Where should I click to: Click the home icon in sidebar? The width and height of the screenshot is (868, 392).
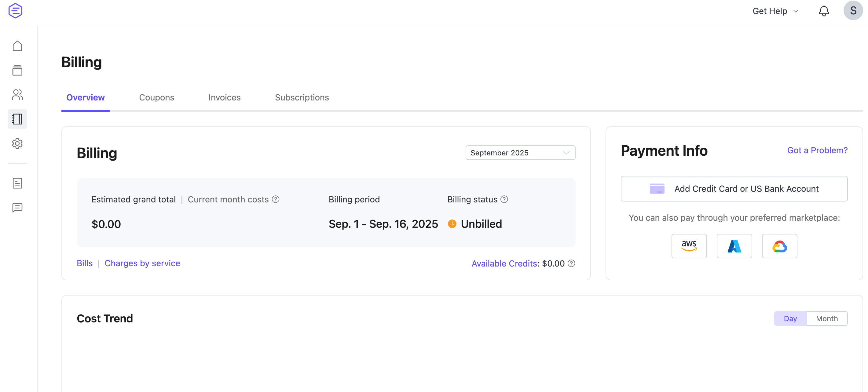pyautogui.click(x=17, y=46)
